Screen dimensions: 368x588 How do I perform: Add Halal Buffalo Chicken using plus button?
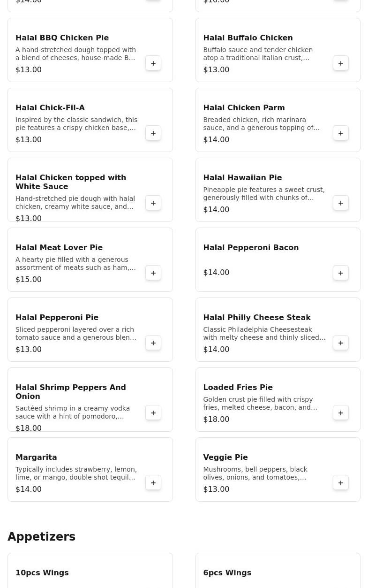pyautogui.click(x=341, y=63)
